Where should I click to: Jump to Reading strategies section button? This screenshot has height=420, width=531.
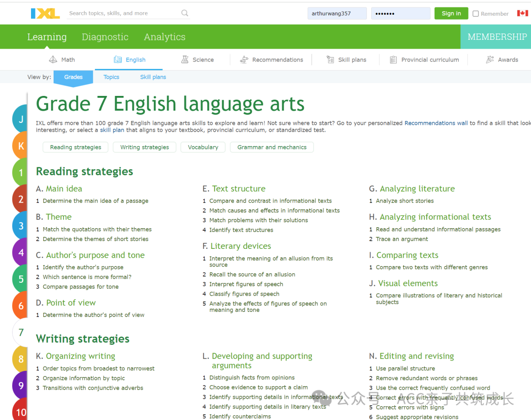point(76,147)
